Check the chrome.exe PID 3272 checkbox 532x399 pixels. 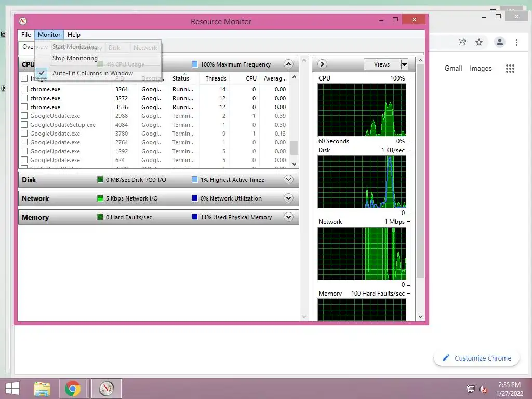click(24, 98)
